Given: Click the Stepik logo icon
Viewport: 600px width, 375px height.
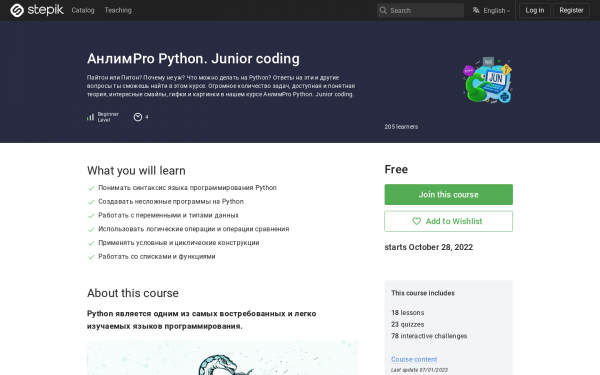Looking at the screenshot, I should [17, 10].
